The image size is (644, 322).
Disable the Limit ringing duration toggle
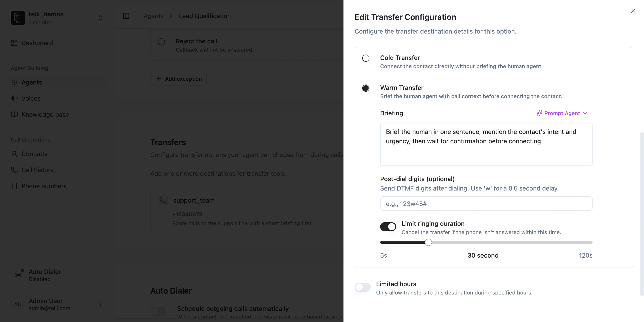pyautogui.click(x=388, y=227)
